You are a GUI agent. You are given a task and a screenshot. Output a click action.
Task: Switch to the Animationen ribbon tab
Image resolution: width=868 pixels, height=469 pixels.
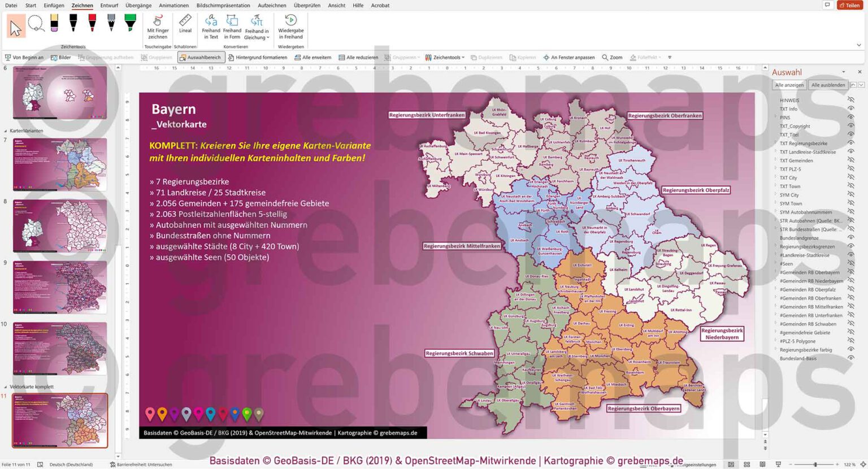point(173,5)
